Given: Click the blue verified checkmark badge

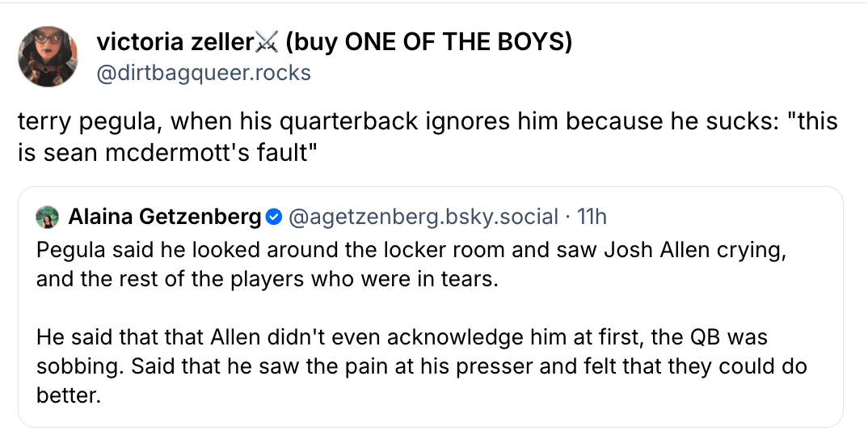Looking at the screenshot, I should coord(274,217).
